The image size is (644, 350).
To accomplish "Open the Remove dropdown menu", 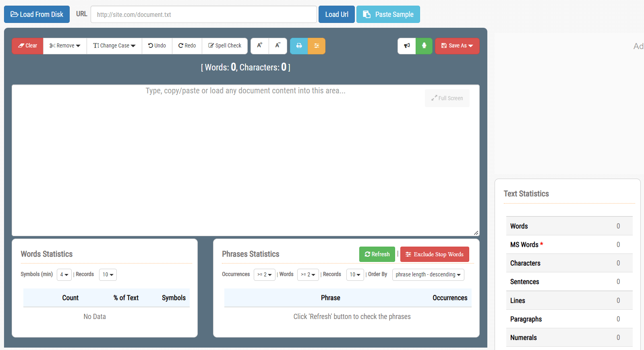I will coord(65,46).
